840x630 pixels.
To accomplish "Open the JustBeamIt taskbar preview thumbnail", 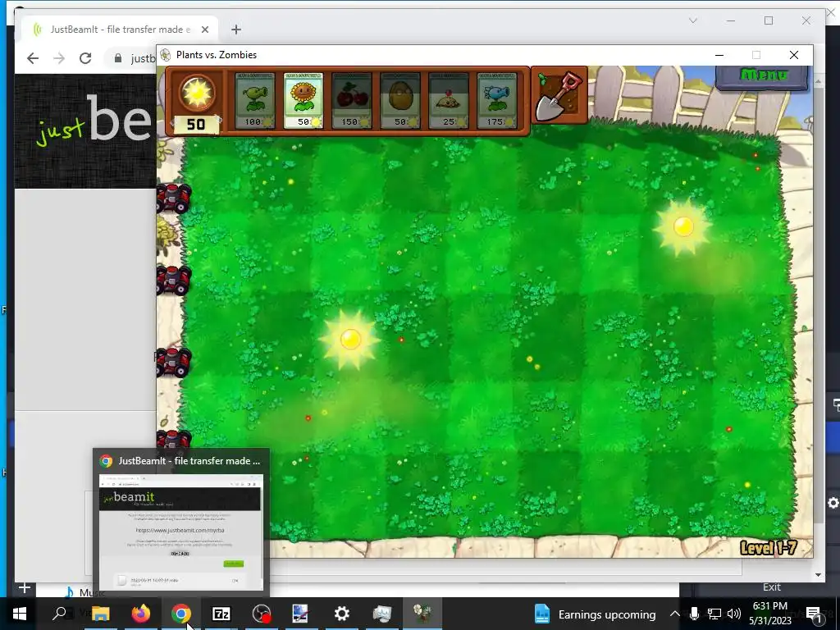I will (x=181, y=532).
